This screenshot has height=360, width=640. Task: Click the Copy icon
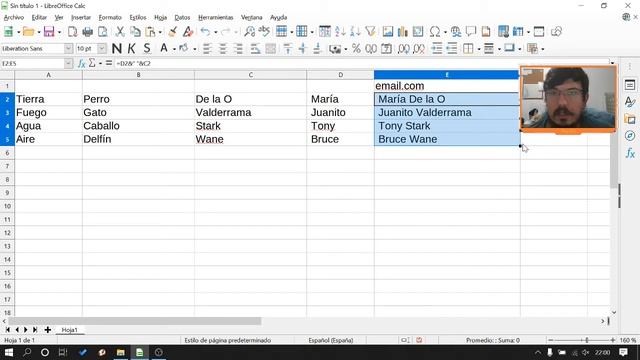click(135, 31)
